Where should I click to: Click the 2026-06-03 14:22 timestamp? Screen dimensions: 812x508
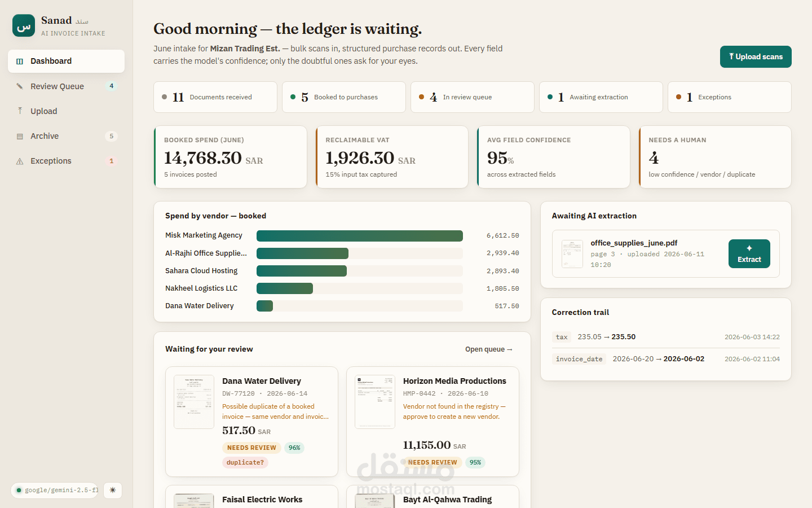tap(752, 337)
